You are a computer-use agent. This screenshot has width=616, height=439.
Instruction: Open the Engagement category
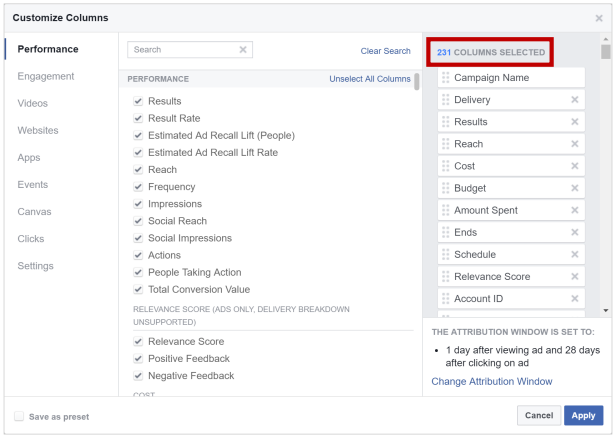pos(46,76)
